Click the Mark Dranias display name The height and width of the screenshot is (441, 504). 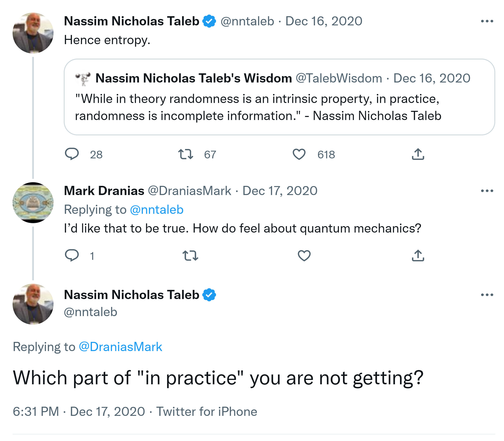[104, 191]
